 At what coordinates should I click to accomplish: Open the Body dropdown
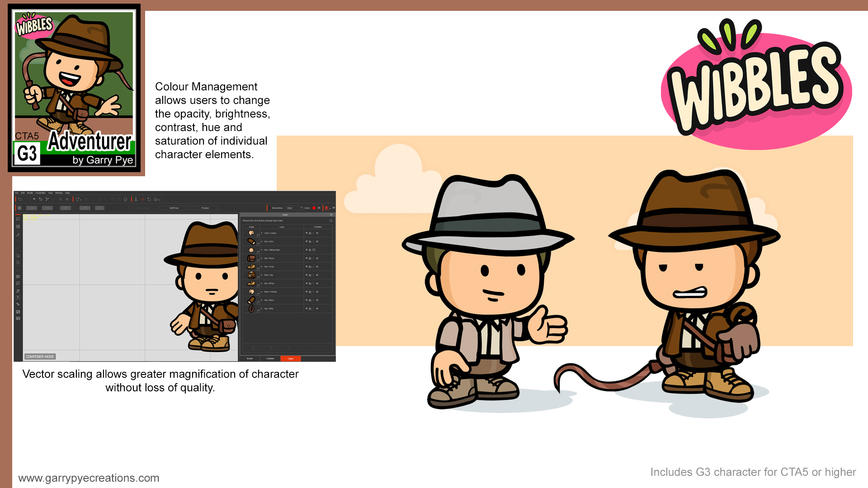294,208
